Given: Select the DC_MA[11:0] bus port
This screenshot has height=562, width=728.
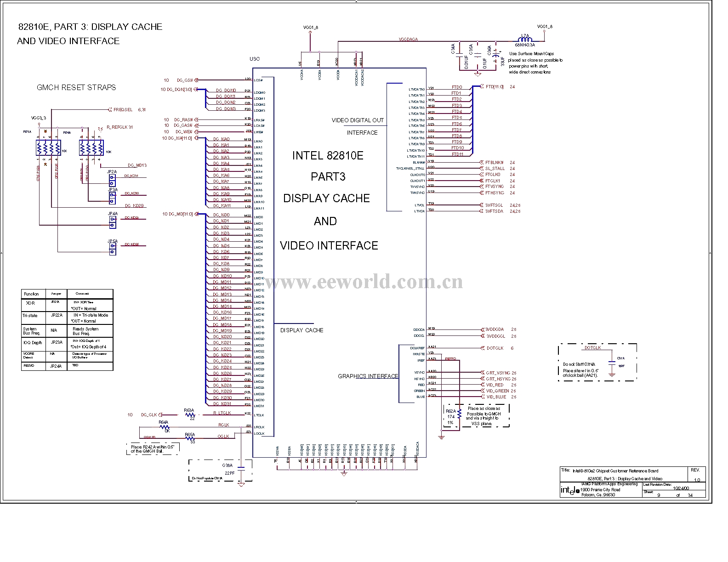Looking at the screenshot, I should pyautogui.click(x=182, y=138).
